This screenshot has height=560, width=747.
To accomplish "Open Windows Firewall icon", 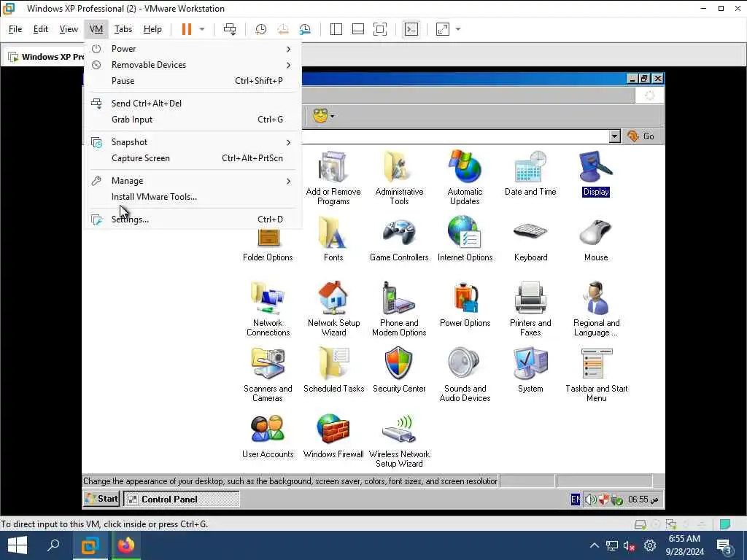I will point(333,436).
